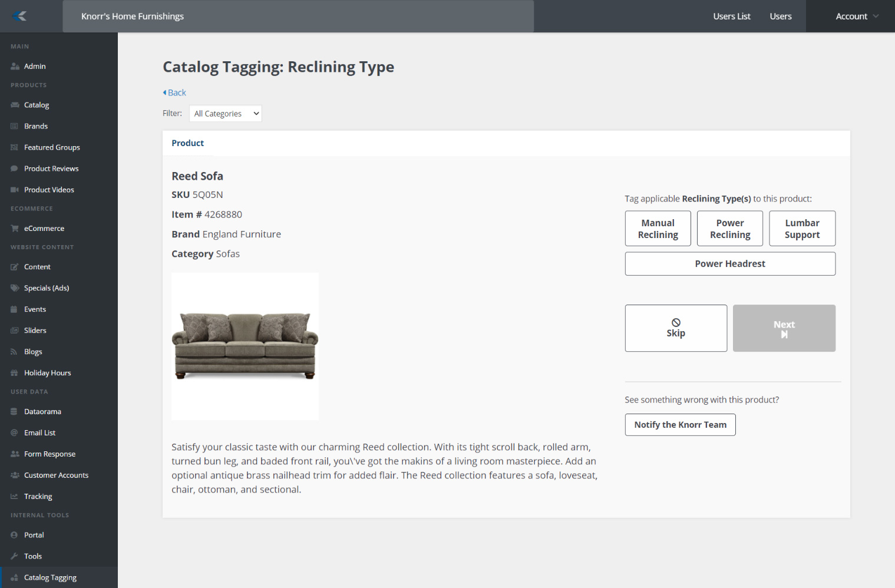Open the Tools wrench icon
This screenshot has width=895, height=588.
coord(14,556)
